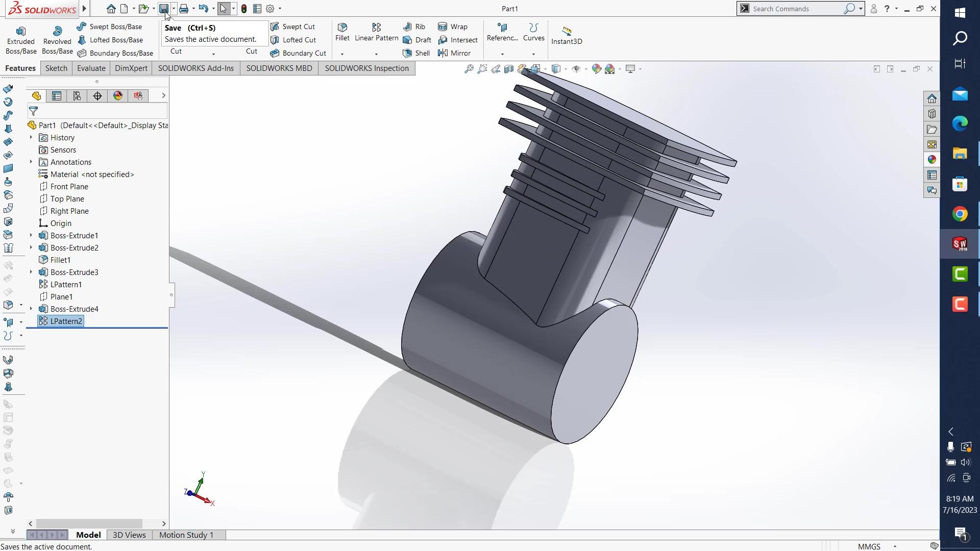Click the Fillet tool icon

[342, 28]
